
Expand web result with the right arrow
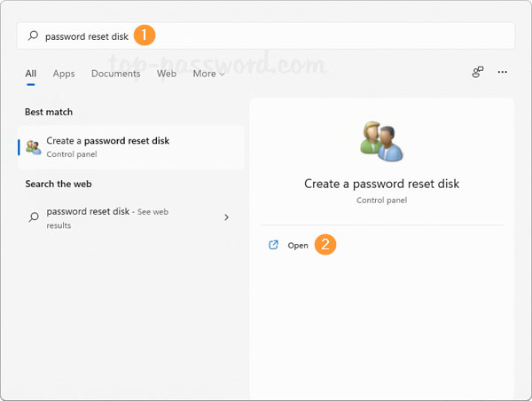click(x=227, y=217)
